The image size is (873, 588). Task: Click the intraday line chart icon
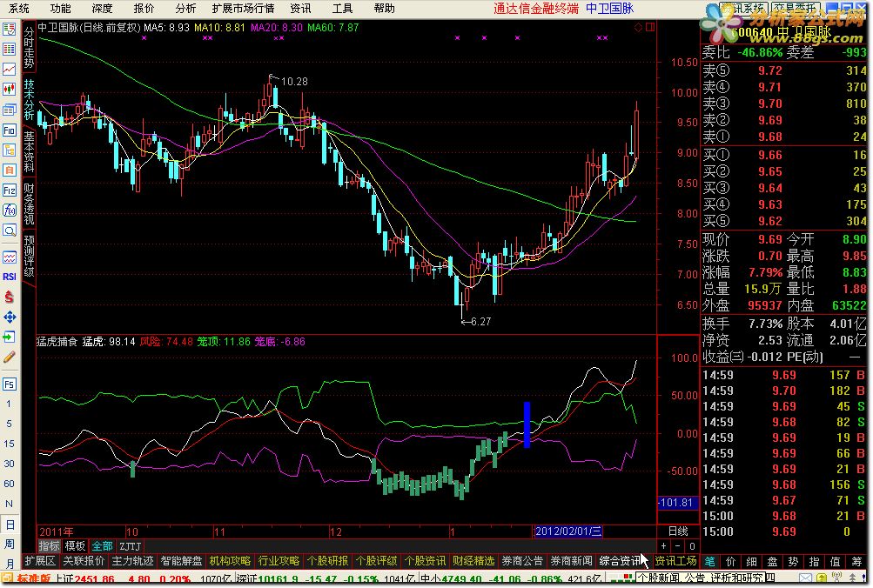[10, 69]
